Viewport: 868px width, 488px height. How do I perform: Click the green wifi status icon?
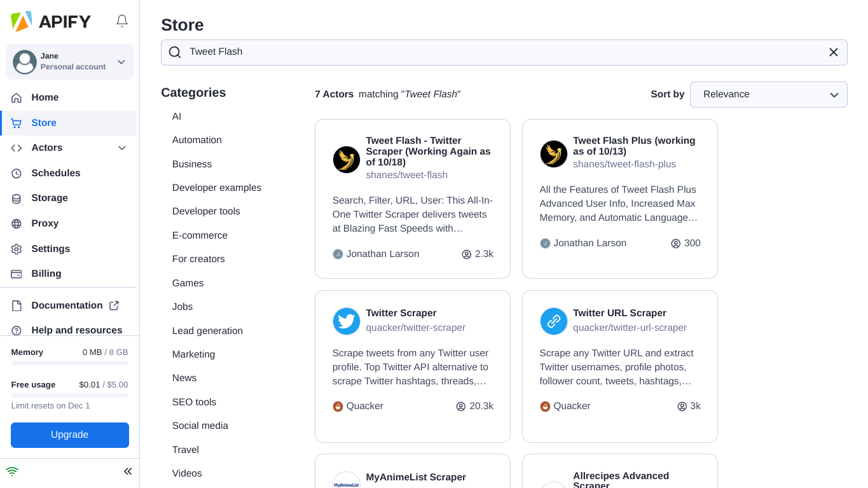pos(12,471)
